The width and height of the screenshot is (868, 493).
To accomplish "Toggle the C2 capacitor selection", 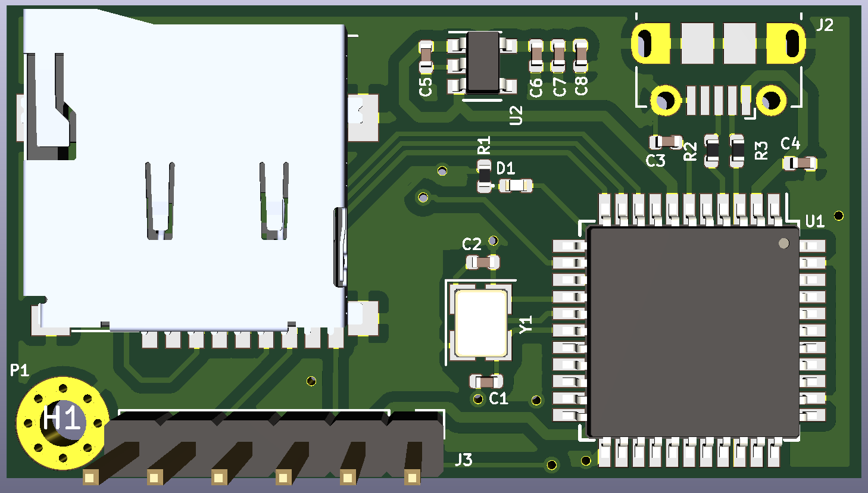I will tap(483, 261).
